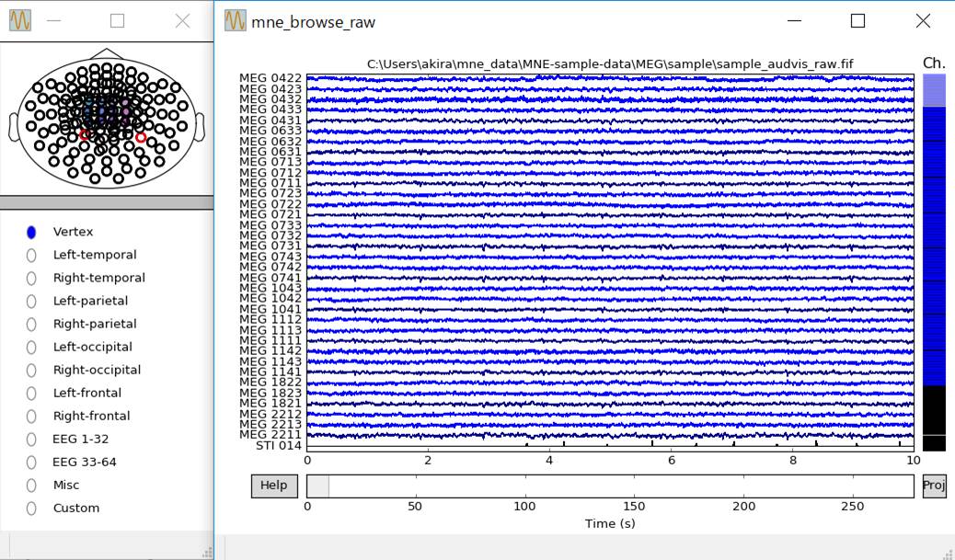
Task: Click the MEG 2211 channel trace label
Action: pos(270,435)
